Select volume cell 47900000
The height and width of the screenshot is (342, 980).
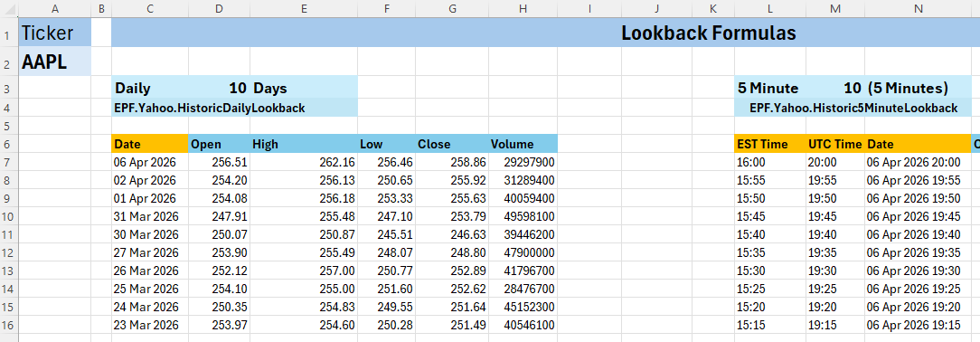coord(523,253)
